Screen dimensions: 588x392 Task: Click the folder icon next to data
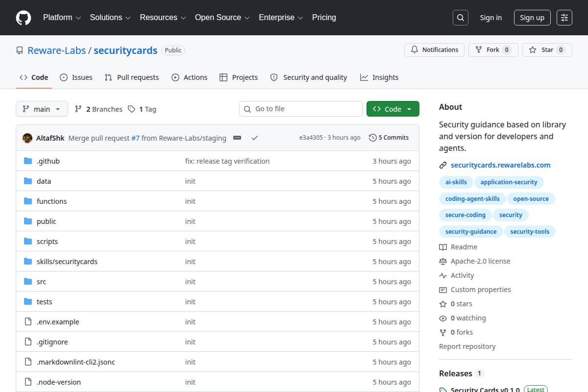pos(28,181)
